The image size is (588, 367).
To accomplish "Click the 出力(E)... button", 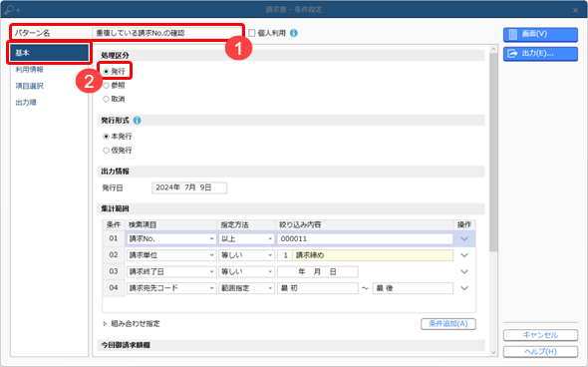I will (540, 54).
